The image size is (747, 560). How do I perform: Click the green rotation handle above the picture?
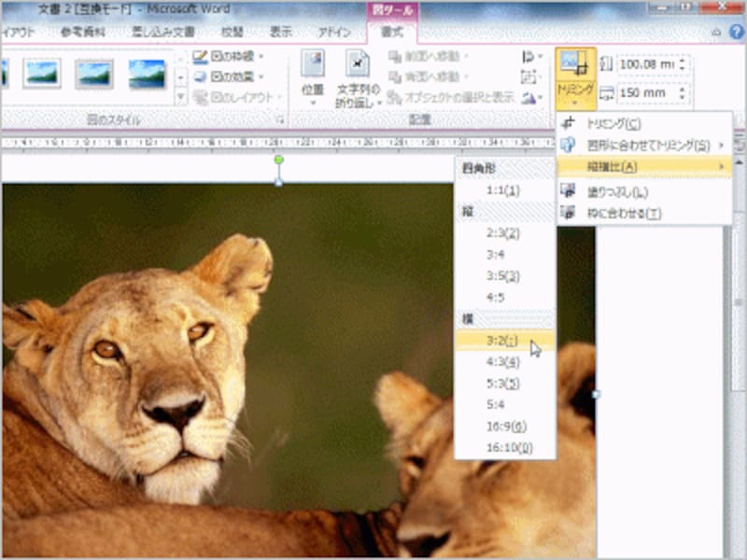[279, 160]
